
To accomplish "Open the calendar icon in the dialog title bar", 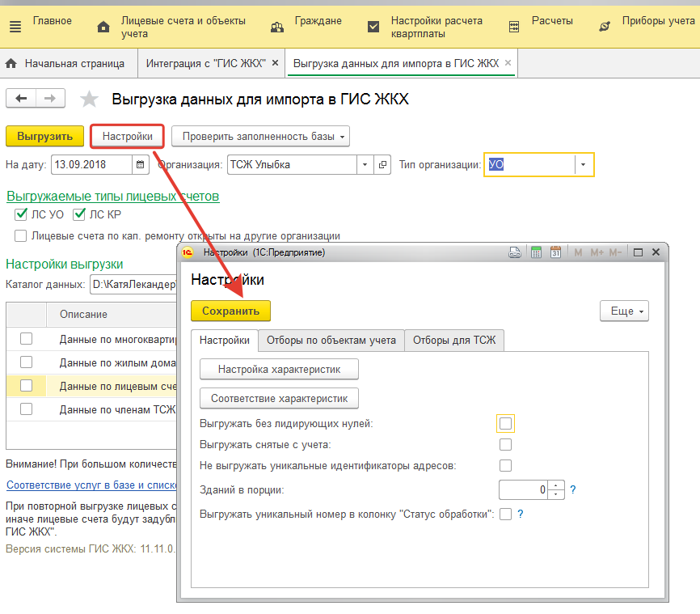I will [x=555, y=252].
